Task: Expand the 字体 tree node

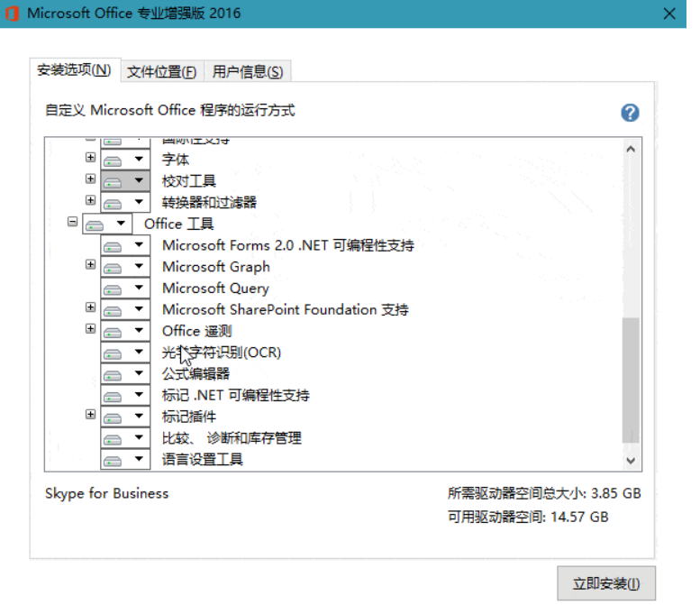Action: (x=91, y=157)
